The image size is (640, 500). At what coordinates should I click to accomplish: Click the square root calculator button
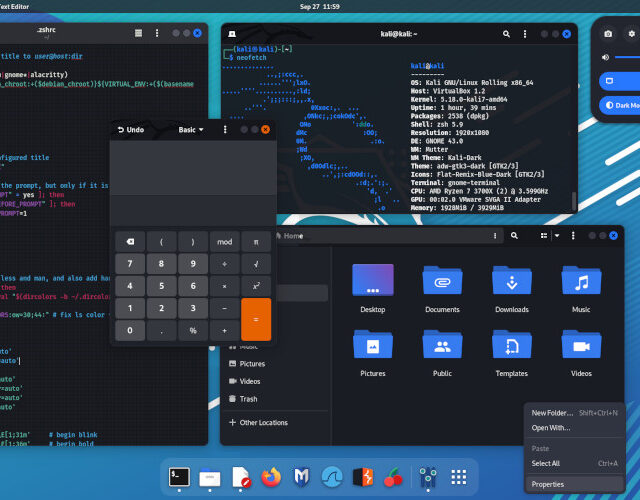click(x=256, y=264)
